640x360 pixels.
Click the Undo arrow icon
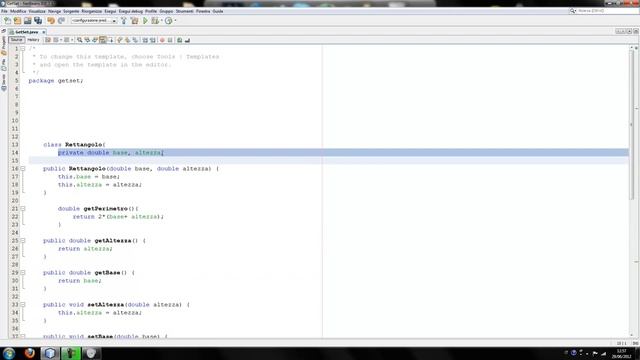[x=51, y=20]
